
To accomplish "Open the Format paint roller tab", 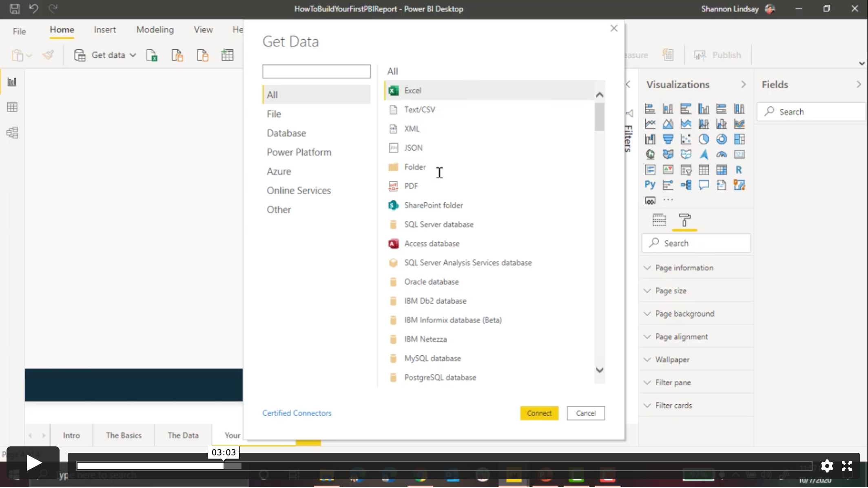I will 684,220.
